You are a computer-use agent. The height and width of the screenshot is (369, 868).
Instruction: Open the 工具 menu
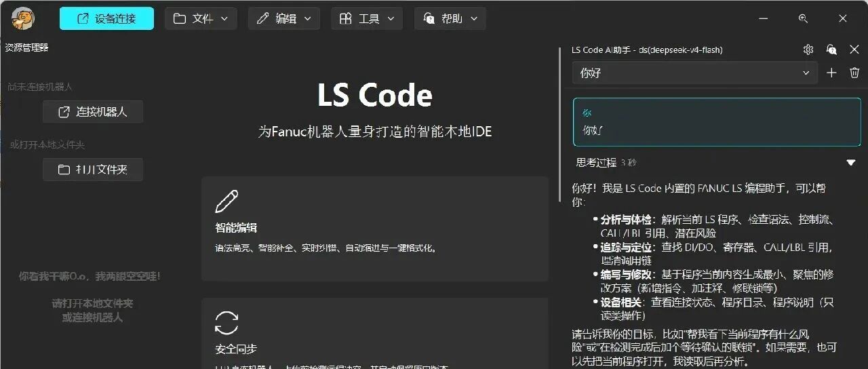click(367, 18)
